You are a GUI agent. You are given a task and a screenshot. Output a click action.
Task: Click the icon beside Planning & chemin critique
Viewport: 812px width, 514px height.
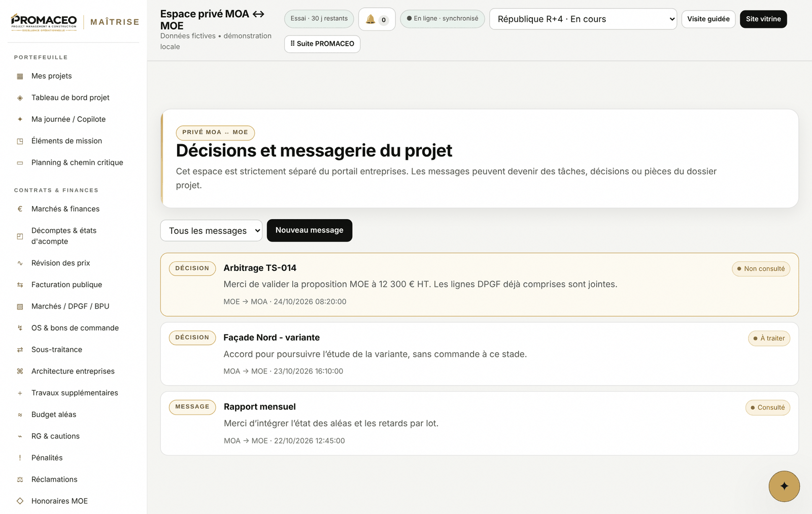[x=20, y=163]
